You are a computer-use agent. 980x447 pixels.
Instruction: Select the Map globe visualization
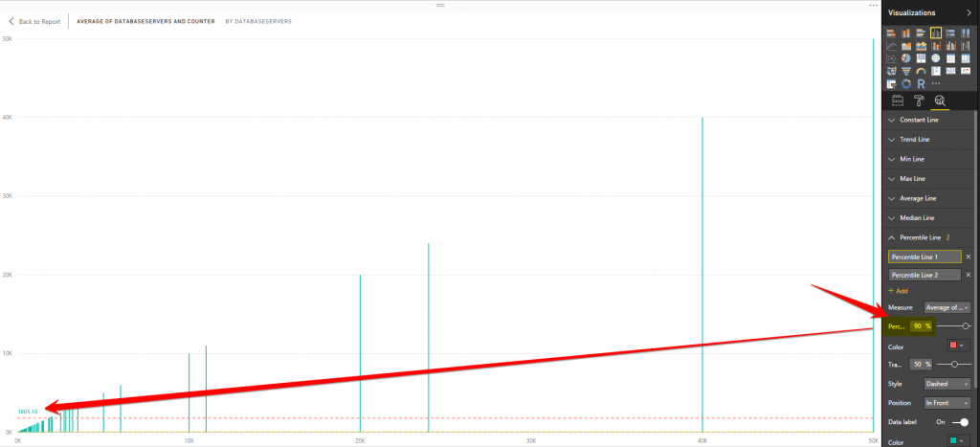(x=936, y=58)
